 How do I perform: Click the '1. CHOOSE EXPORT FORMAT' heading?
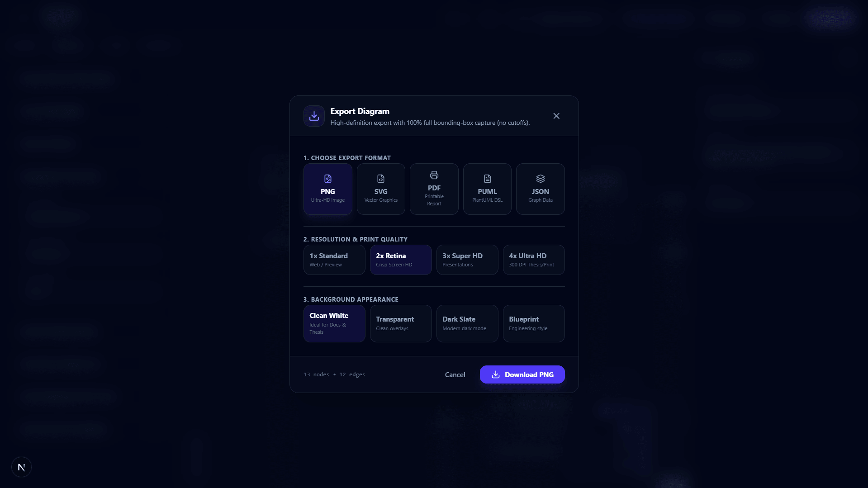(347, 158)
